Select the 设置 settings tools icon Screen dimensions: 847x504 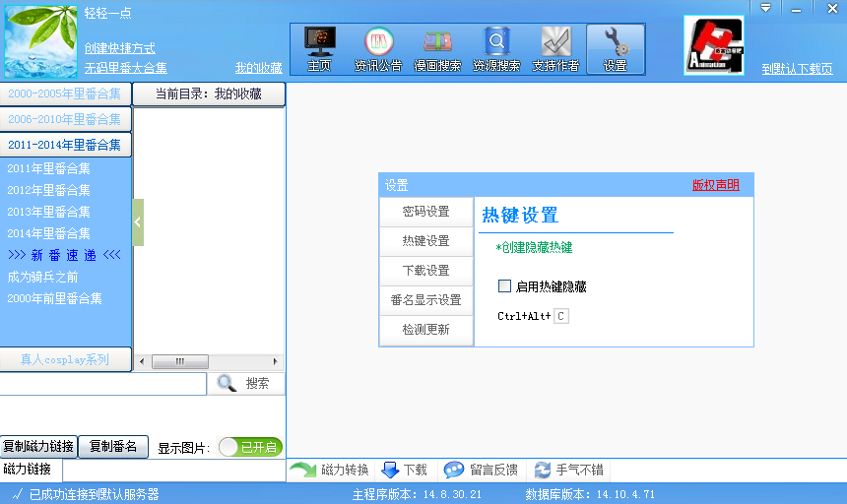tap(615, 42)
